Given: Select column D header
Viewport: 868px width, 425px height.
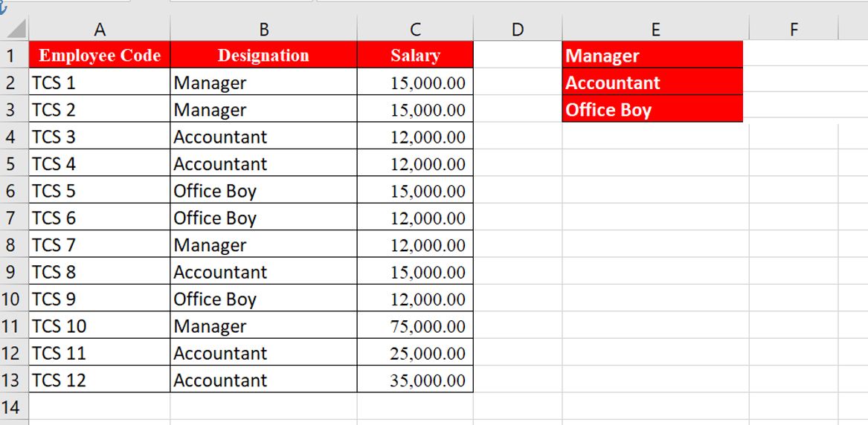Looking at the screenshot, I should point(518,29).
